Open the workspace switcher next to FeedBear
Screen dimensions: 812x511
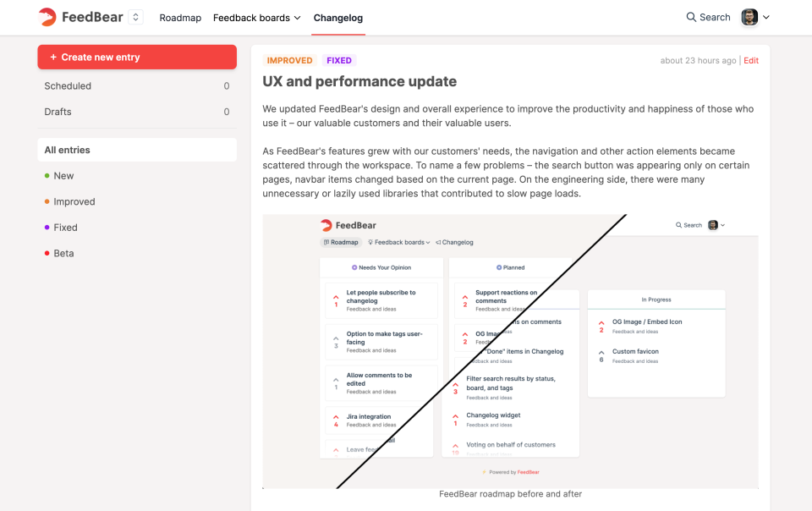136,17
